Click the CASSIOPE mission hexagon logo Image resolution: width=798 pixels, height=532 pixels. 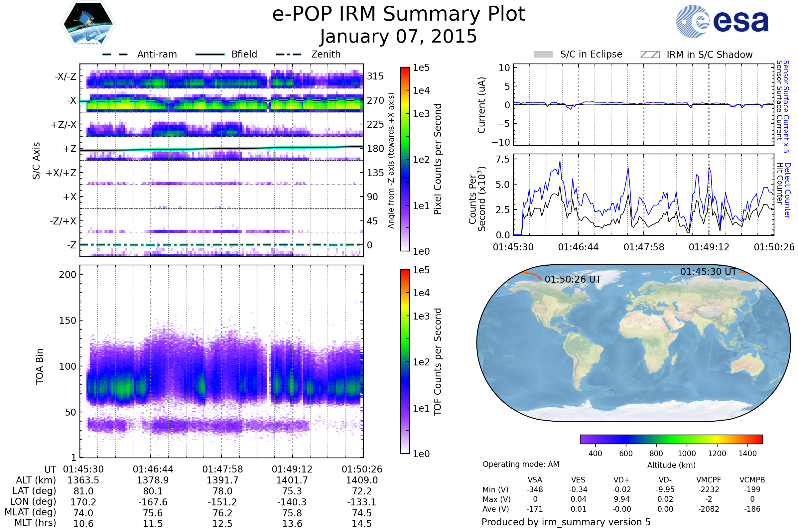[x=88, y=24]
